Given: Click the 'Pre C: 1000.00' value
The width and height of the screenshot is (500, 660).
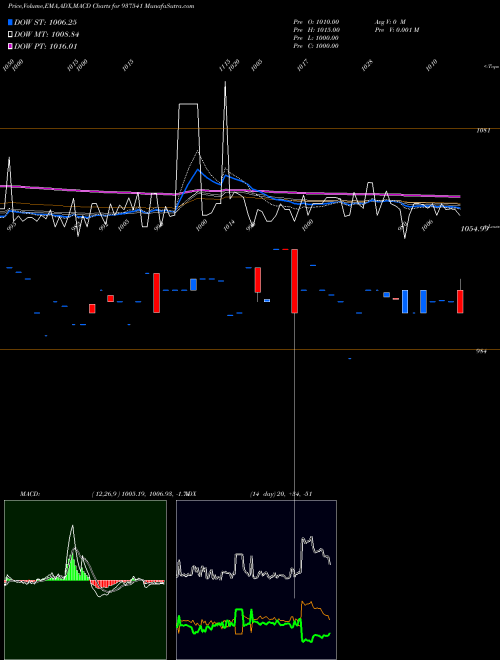Looking at the screenshot, I should click(x=316, y=46).
